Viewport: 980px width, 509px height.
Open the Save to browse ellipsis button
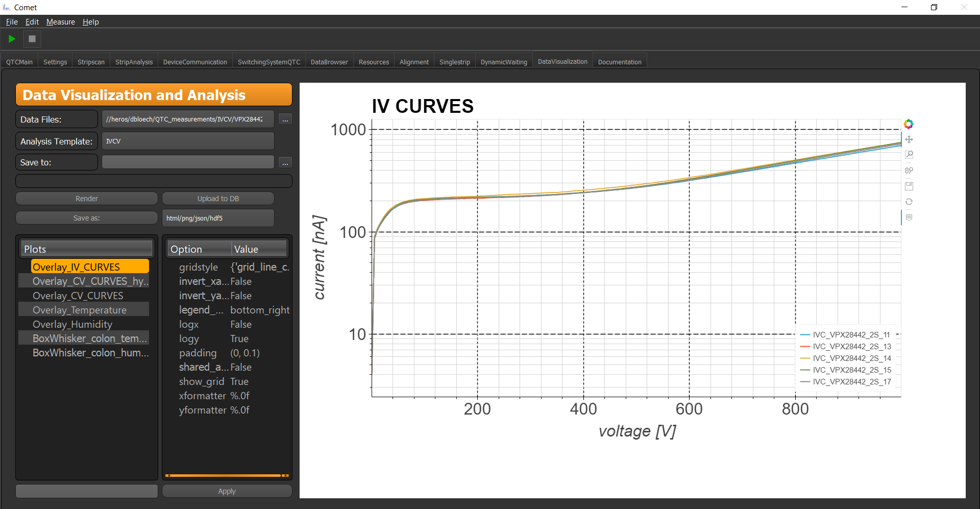click(285, 162)
